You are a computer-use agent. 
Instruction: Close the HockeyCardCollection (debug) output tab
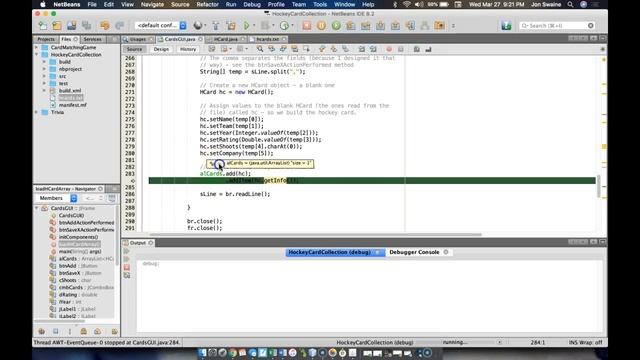(378, 252)
